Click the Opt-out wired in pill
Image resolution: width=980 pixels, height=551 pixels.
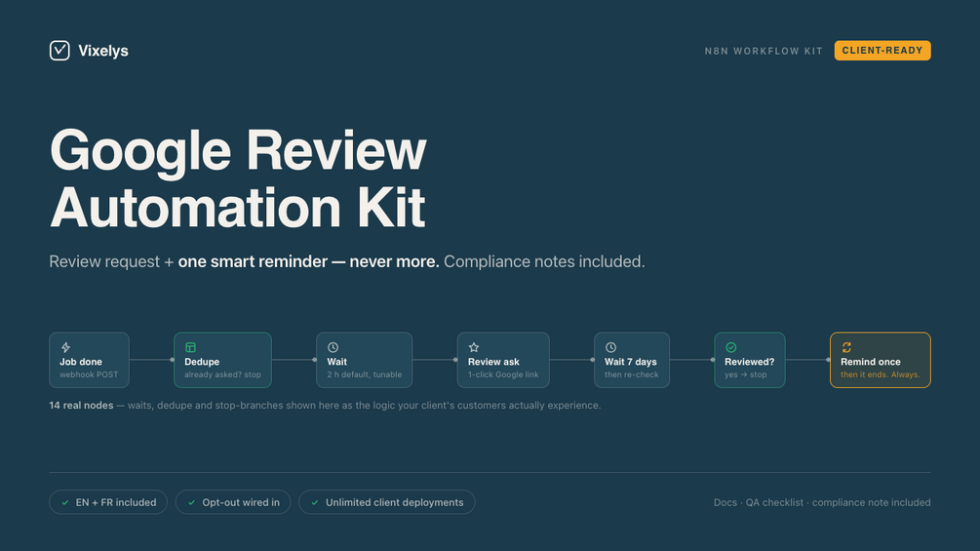[x=233, y=502]
